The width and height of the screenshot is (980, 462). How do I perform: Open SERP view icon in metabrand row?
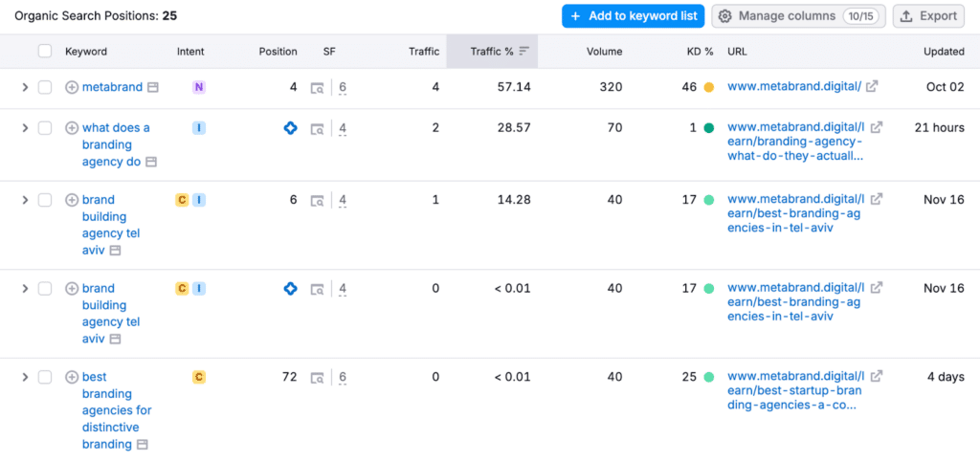coord(318,88)
